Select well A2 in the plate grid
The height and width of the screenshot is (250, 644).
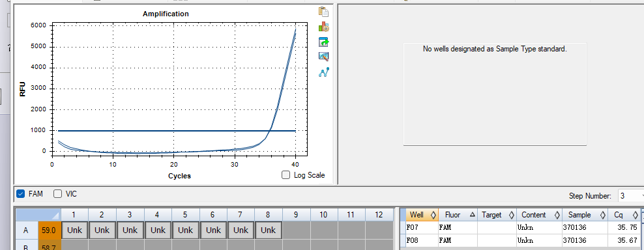(x=102, y=230)
